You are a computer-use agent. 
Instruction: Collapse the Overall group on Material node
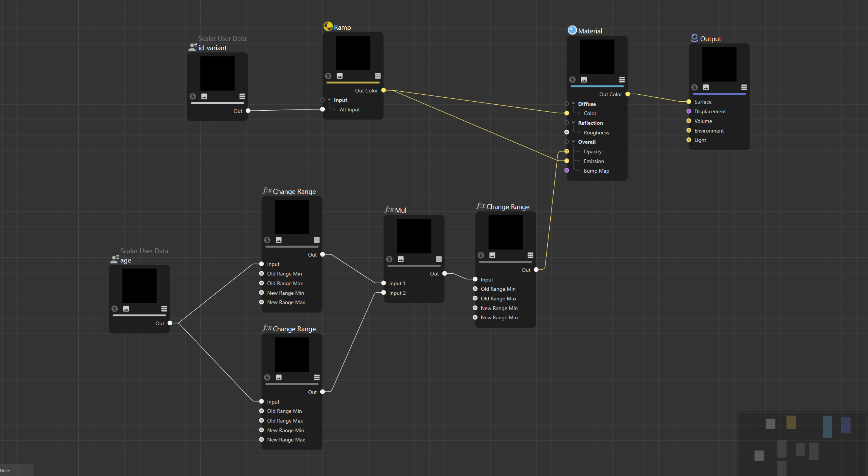tap(573, 141)
